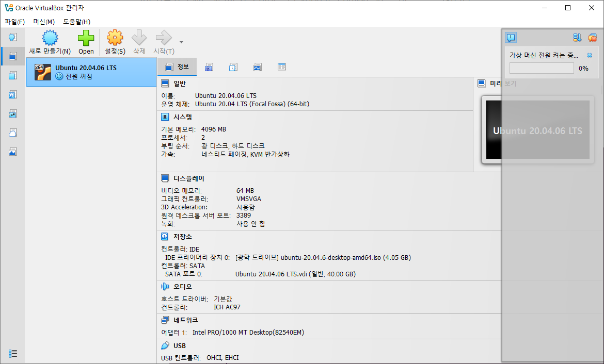Click the 오디오 section header
Screen dimensions: 604x364
[183, 287]
